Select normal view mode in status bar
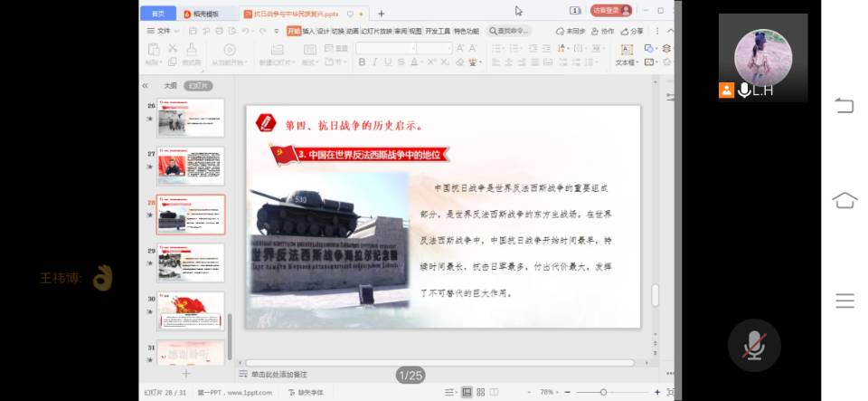 point(467,392)
